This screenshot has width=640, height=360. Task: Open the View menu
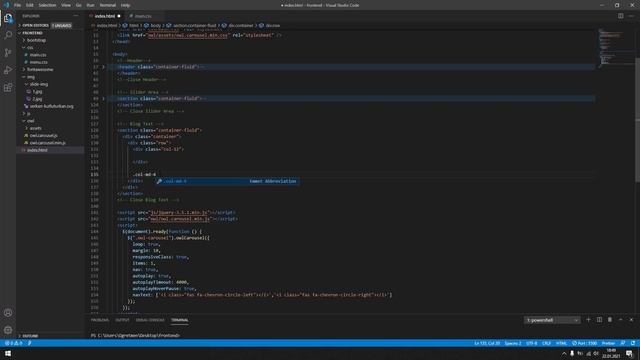tap(66, 5)
